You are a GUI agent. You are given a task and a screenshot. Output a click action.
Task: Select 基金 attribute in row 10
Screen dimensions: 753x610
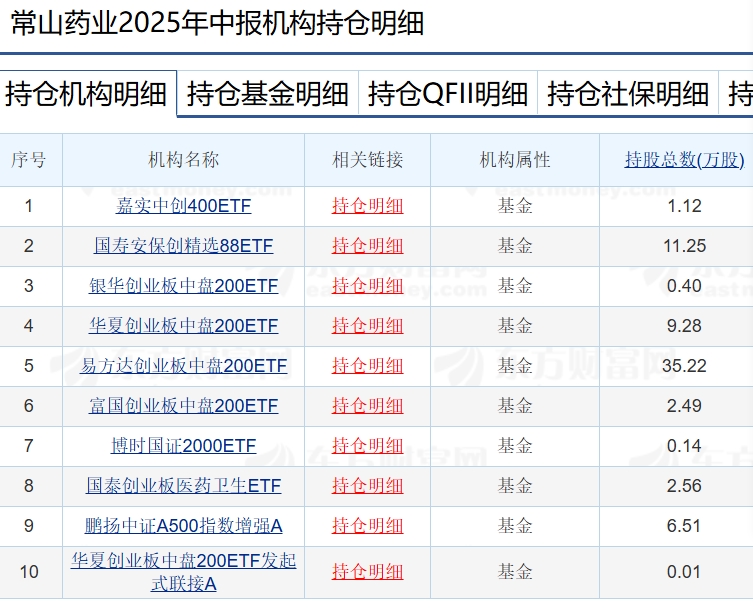(x=515, y=572)
